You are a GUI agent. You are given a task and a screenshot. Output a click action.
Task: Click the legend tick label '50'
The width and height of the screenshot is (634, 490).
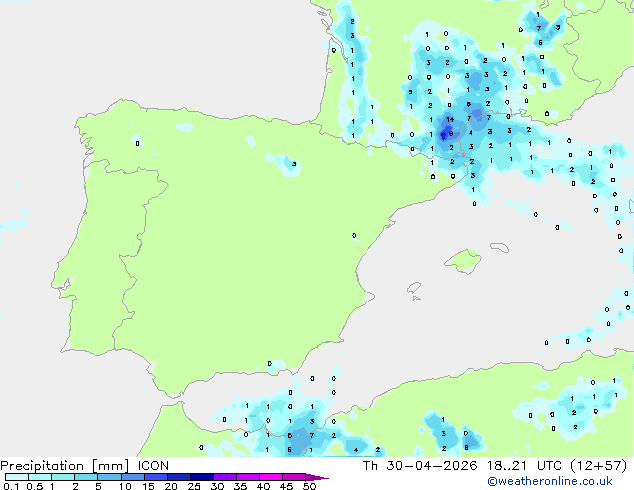tap(309, 486)
